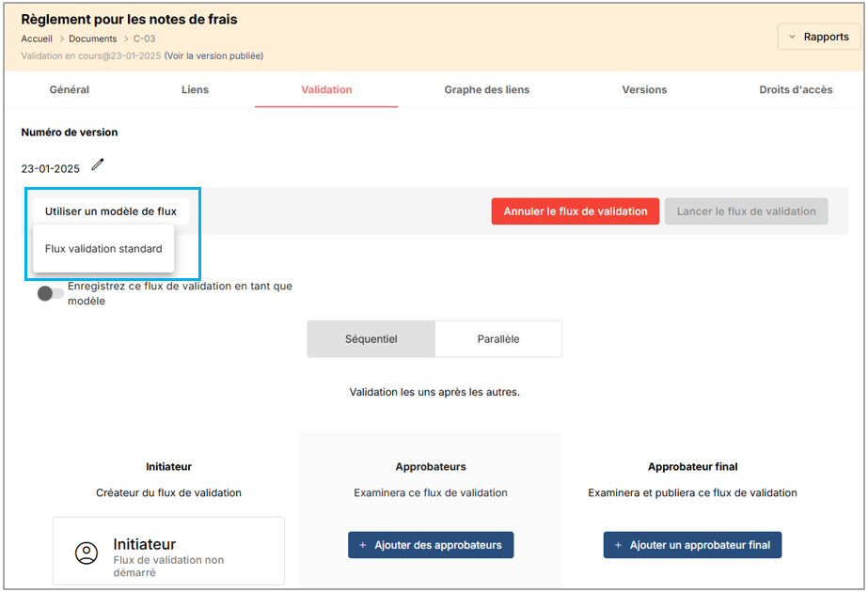Viewport: 868px width, 592px height.
Task: Select the Validation tab
Action: point(326,90)
